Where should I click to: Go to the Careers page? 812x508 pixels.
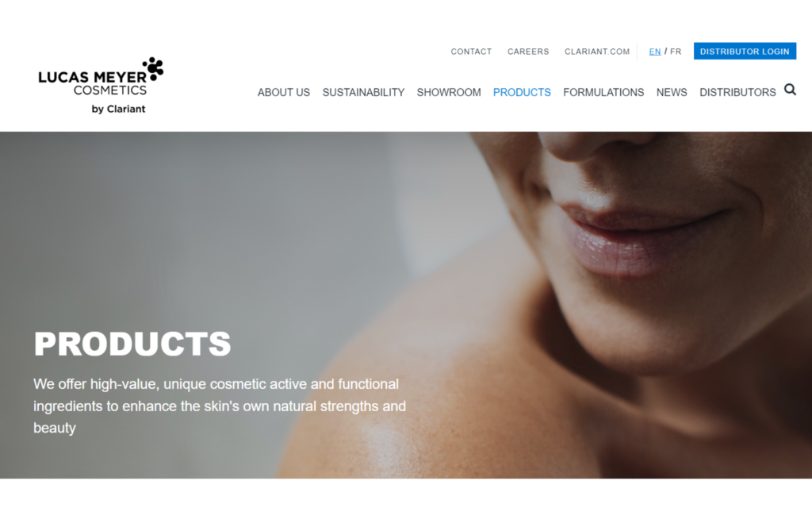pyautogui.click(x=527, y=52)
